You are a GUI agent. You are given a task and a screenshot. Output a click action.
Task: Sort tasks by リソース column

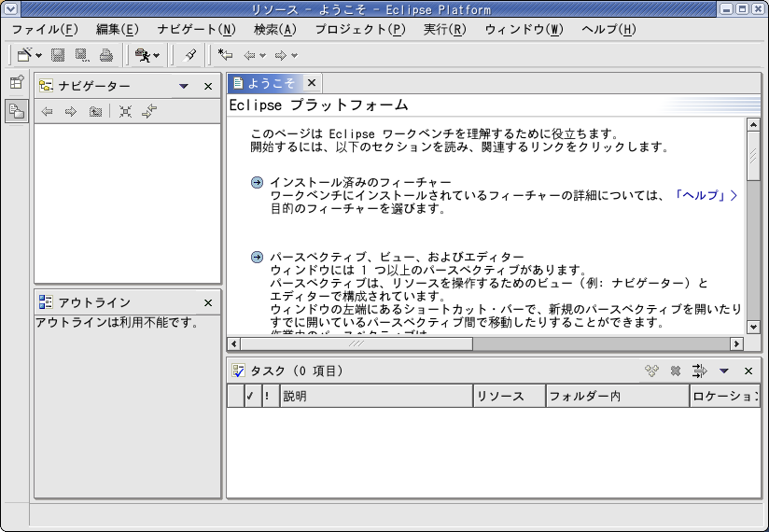click(510, 396)
